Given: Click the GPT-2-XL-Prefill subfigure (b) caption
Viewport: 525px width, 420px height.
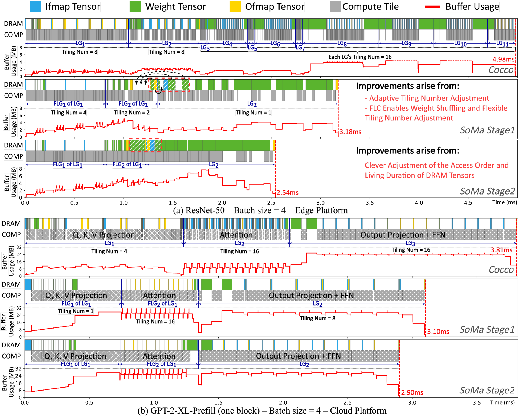Looking at the screenshot, I should click(262, 411).
